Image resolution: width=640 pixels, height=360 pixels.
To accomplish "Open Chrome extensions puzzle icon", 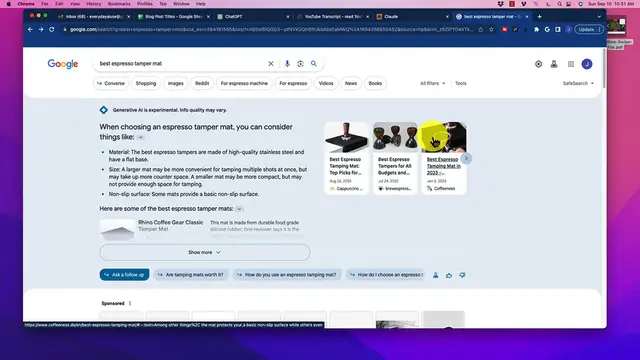I will tap(536, 29).
